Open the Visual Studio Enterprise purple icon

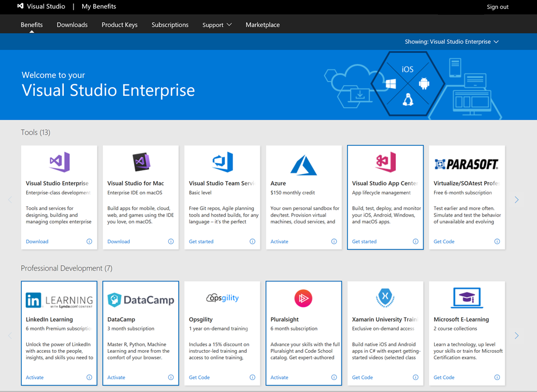pyautogui.click(x=59, y=162)
